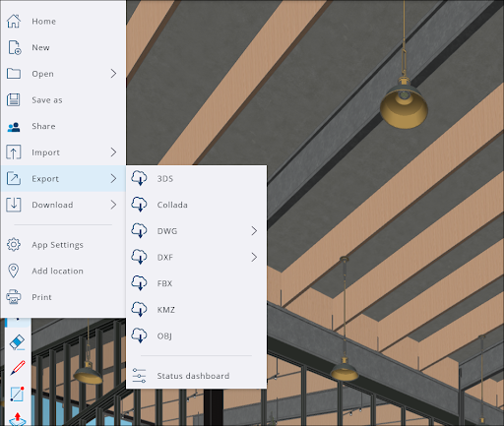Select the Export menu entry label
Image resolution: width=504 pixels, height=426 pixels.
point(45,179)
